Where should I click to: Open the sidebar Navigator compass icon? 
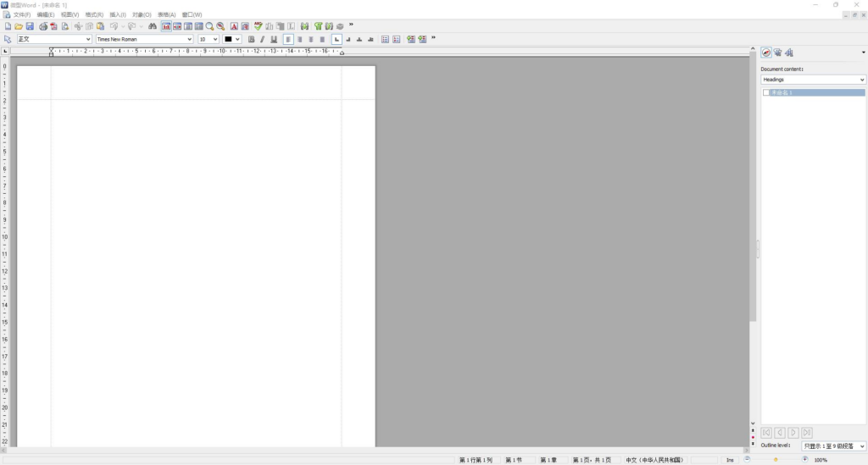(x=766, y=53)
